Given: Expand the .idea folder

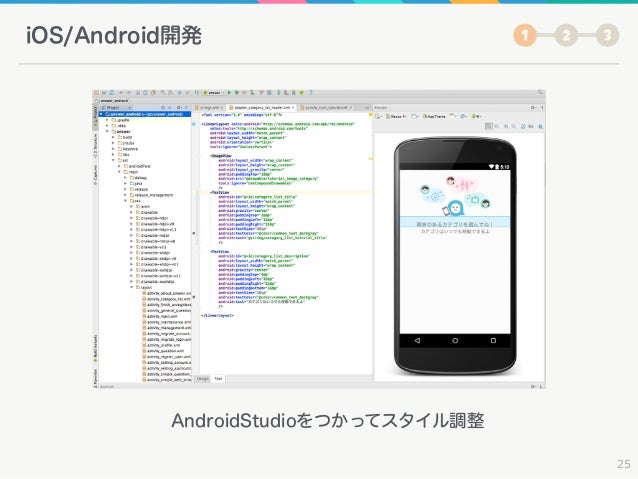Looking at the screenshot, I should [107, 126].
